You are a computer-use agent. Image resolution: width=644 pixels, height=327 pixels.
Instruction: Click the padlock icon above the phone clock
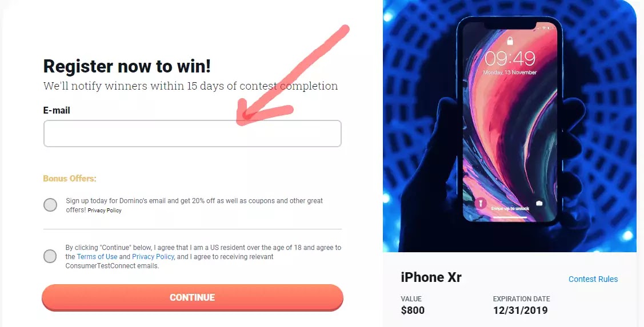[x=510, y=41]
